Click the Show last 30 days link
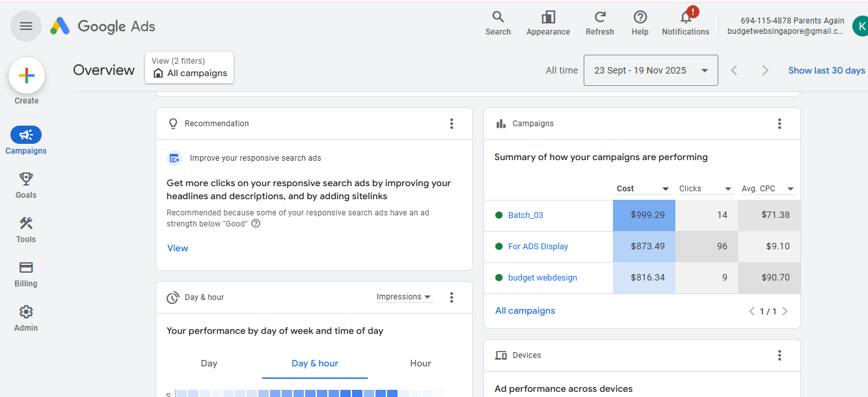The image size is (868, 397). tap(826, 70)
